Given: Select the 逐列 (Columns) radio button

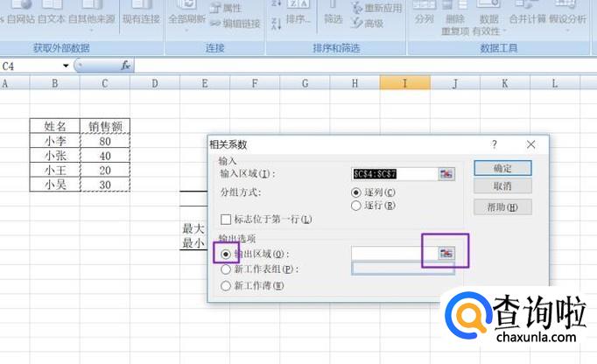Looking at the screenshot, I should pos(356,192).
